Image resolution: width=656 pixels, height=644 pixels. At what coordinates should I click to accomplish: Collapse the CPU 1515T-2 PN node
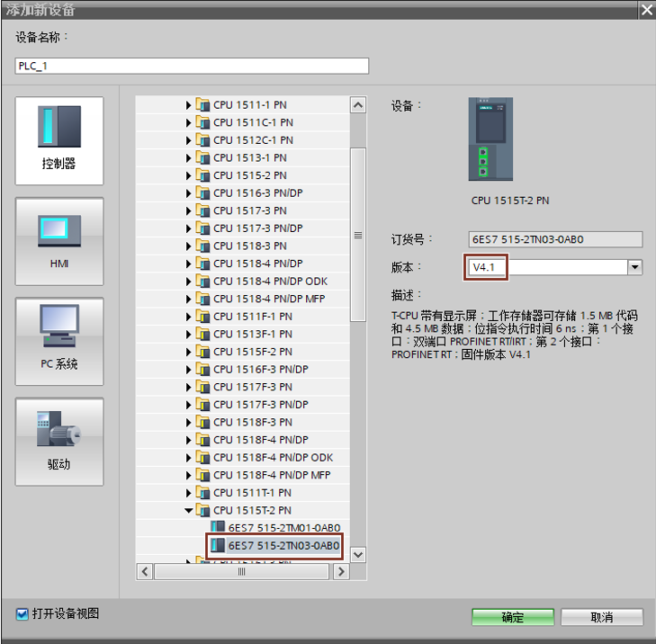point(188,510)
